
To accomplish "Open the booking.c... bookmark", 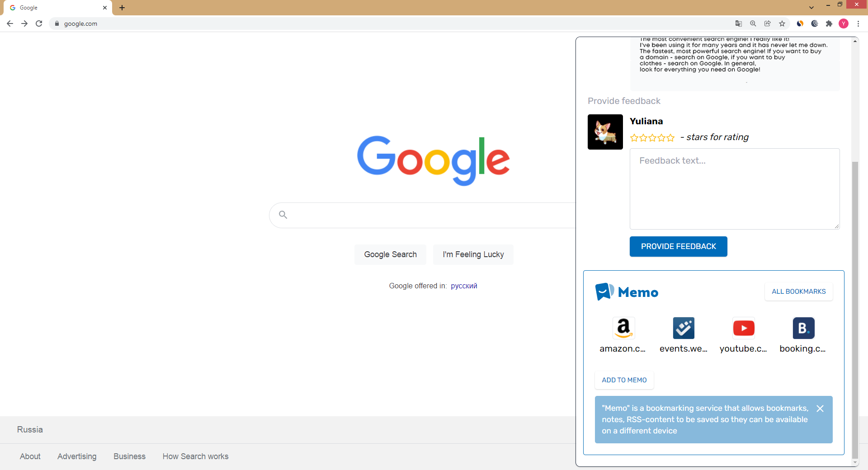I will click(x=803, y=335).
